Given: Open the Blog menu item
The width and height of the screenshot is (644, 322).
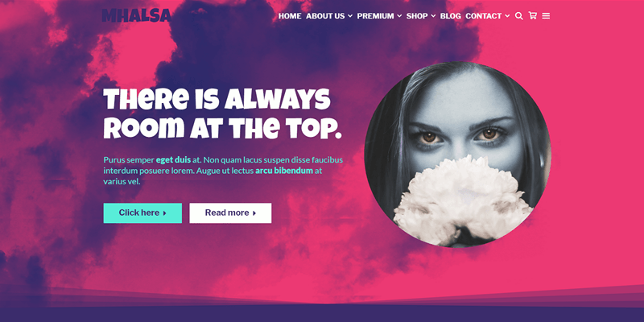Looking at the screenshot, I should (451, 16).
